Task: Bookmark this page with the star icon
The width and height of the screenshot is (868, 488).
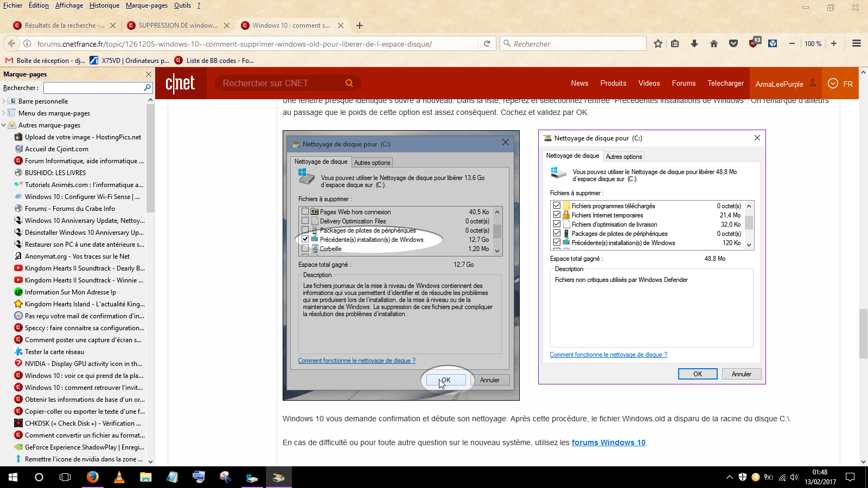Action: [658, 43]
